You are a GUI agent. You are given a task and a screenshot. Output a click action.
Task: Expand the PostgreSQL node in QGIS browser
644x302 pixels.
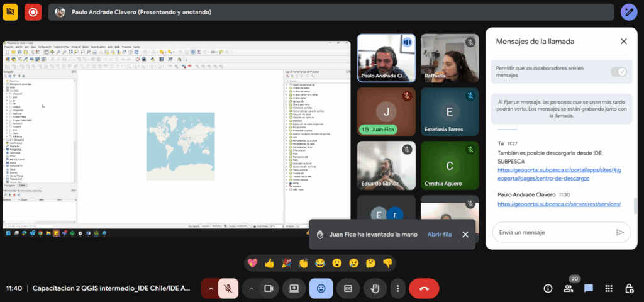[x=4, y=150]
